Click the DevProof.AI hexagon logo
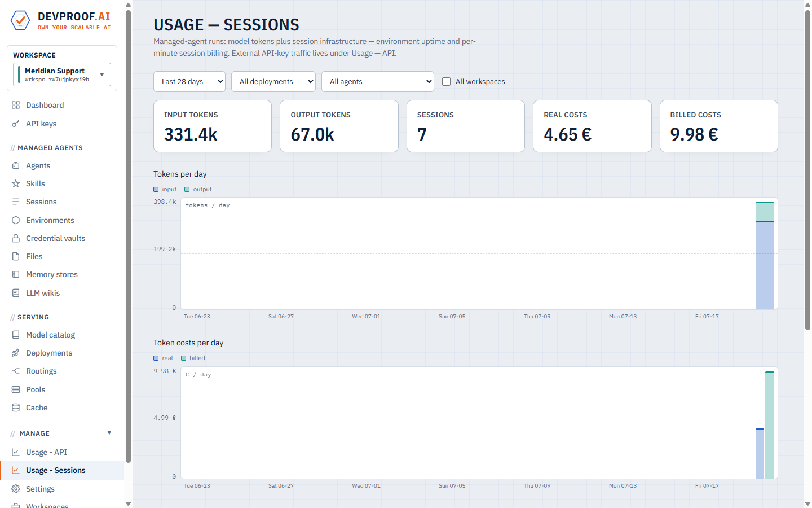812x508 pixels. click(20, 20)
